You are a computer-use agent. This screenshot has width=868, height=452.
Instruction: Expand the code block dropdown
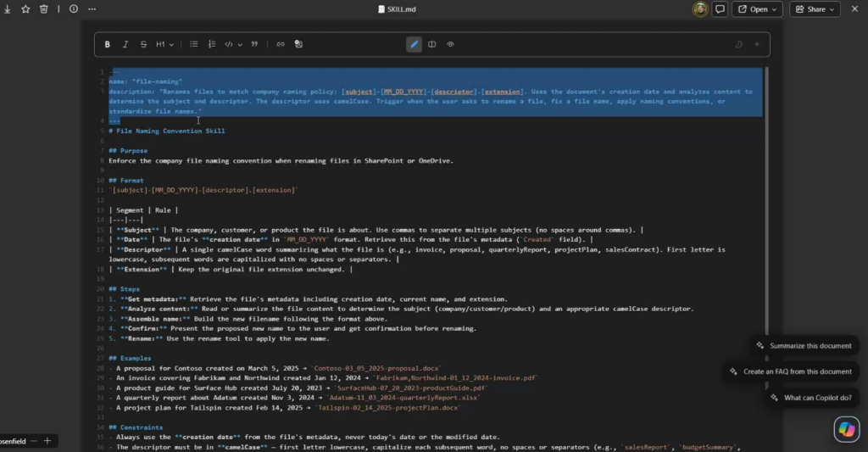234,44
